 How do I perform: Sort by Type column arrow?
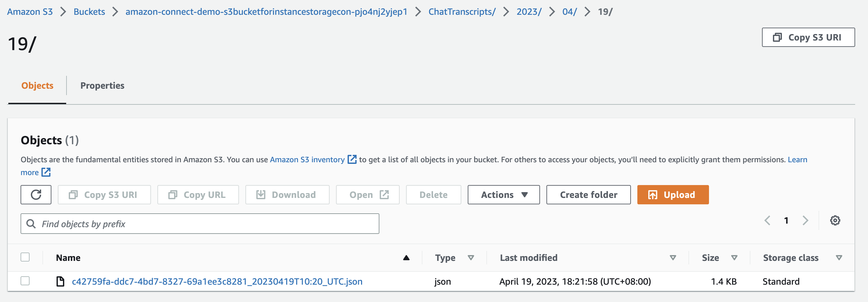(471, 258)
